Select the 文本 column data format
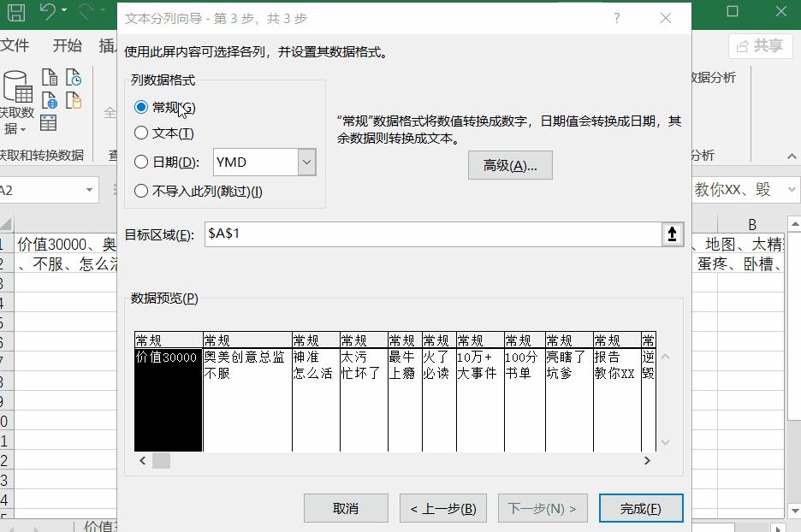This screenshot has height=532, width=801. click(x=141, y=131)
